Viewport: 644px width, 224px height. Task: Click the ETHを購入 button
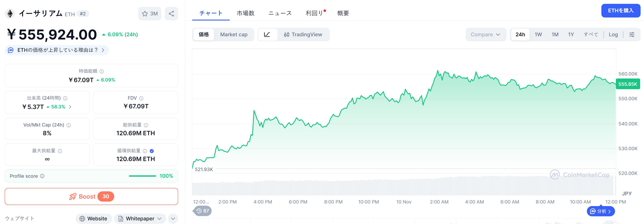[x=621, y=11]
